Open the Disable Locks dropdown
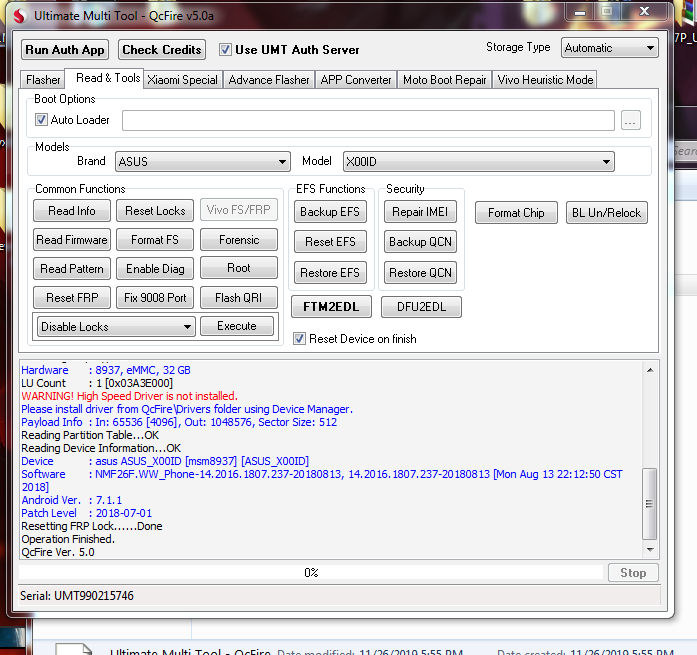This screenshot has height=655, width=697. 116,327
